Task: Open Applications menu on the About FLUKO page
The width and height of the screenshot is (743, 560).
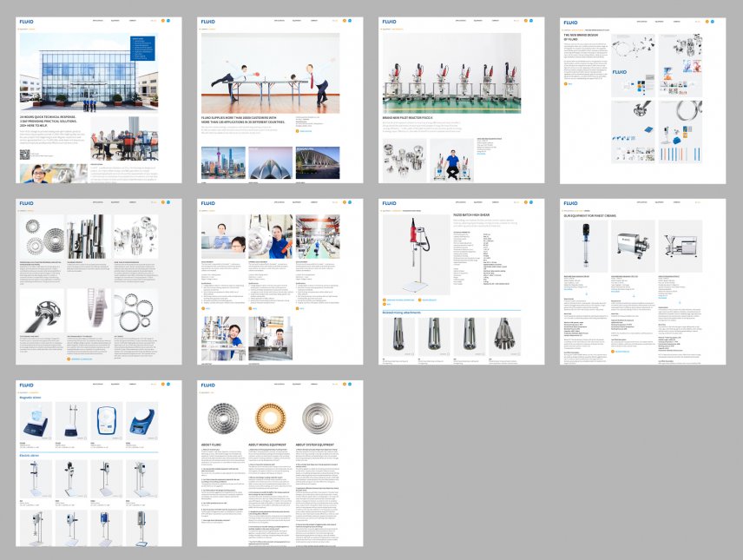Action: coord(279,384)
